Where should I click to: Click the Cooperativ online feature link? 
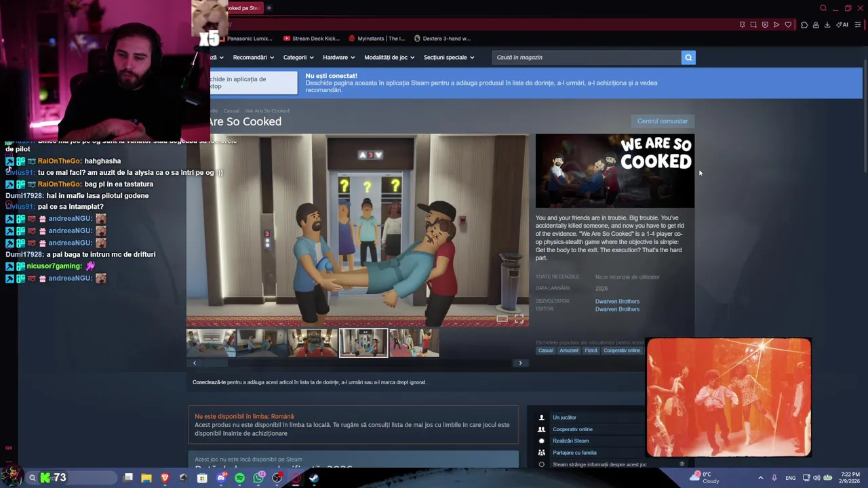[572, 429]
